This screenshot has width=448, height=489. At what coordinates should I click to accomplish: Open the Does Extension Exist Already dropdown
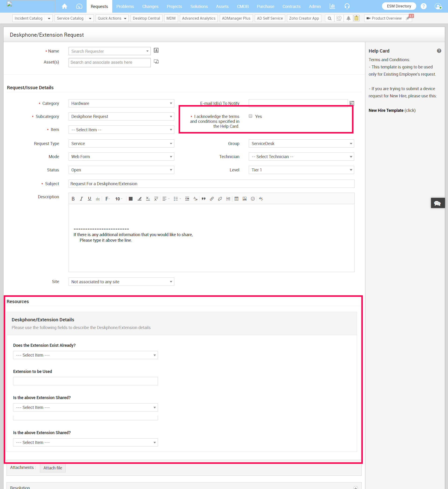(x=85, y=355)
